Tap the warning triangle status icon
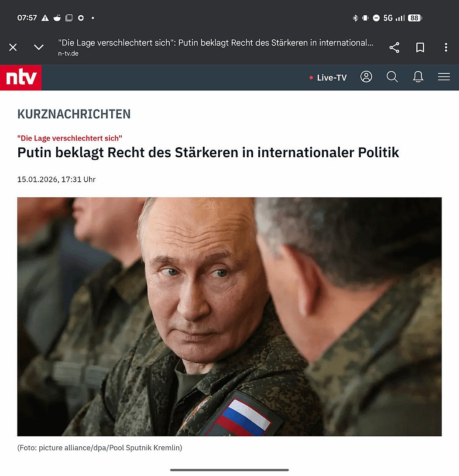This screenshot has height=476, width=459. pyautogui.click(x=45, y=18)
